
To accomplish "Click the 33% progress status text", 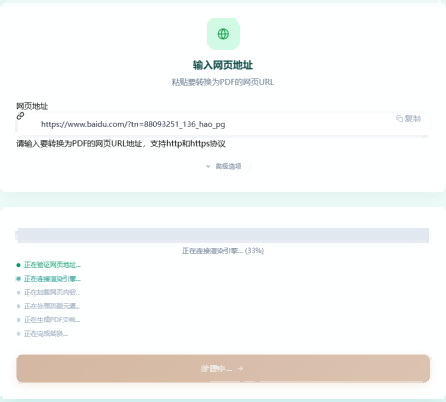I will click(x=223, y=251).
